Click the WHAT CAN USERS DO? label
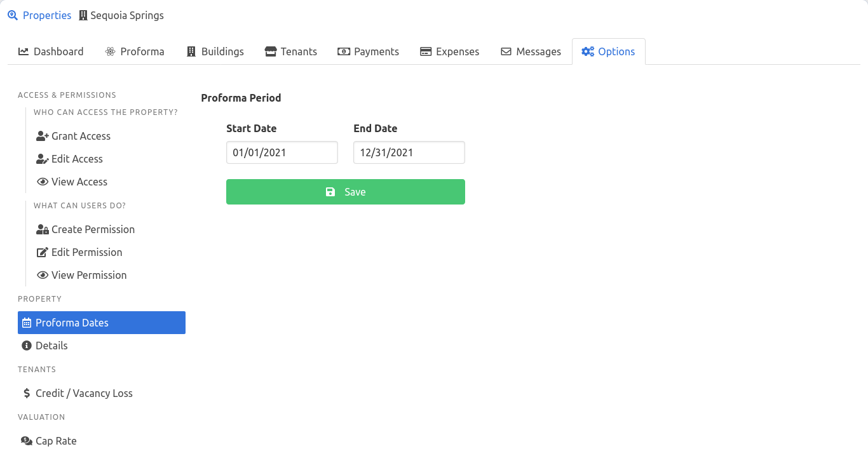Screen dimensions: 868x470 tap(79, 206)
